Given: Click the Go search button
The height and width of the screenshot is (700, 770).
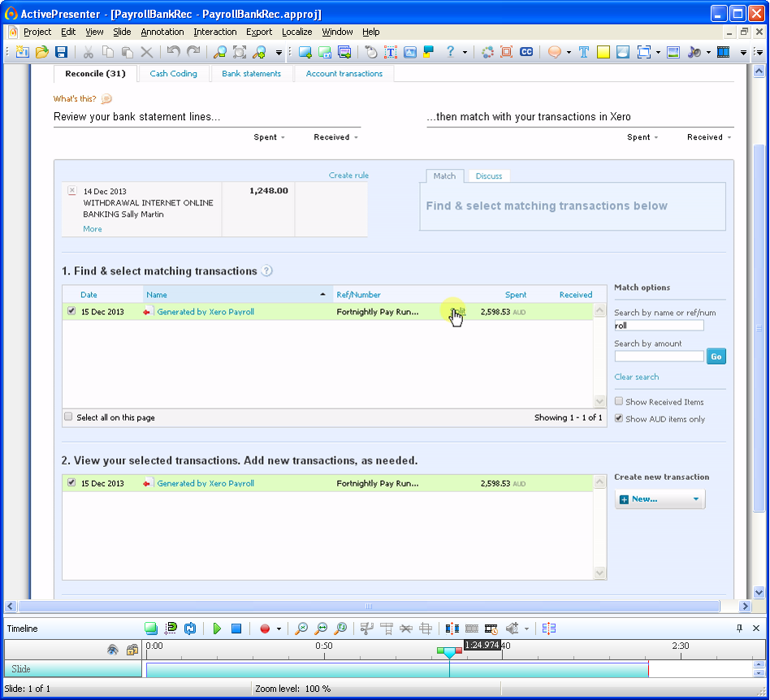Looking at the screenshot, I should pyautogui.click(x=716, y=356).
